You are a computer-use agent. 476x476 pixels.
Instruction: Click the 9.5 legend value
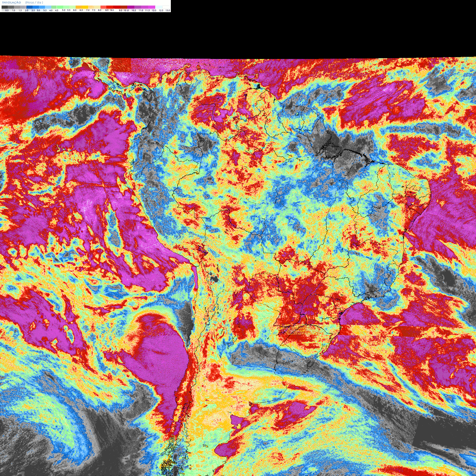point(121,10)
